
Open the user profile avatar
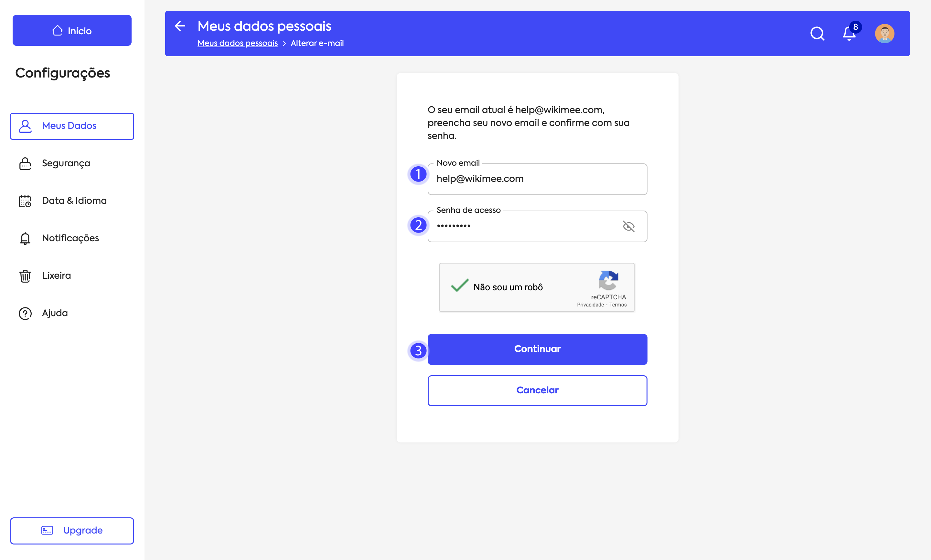pyautogui.click(x=884, y=34)
